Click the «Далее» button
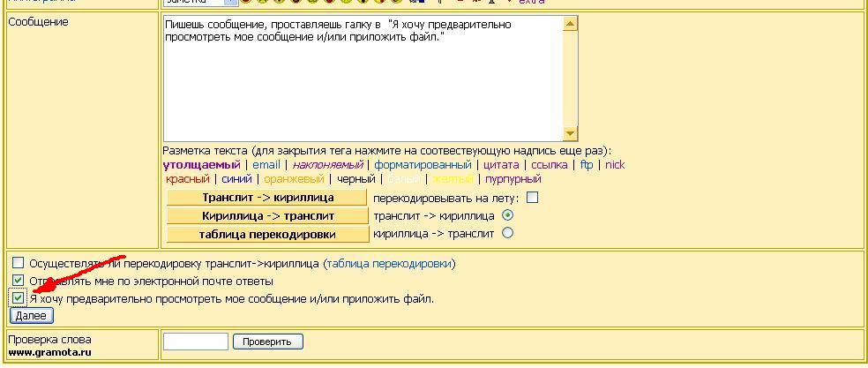This screenshot has width=868, height=368. (31, 316)
